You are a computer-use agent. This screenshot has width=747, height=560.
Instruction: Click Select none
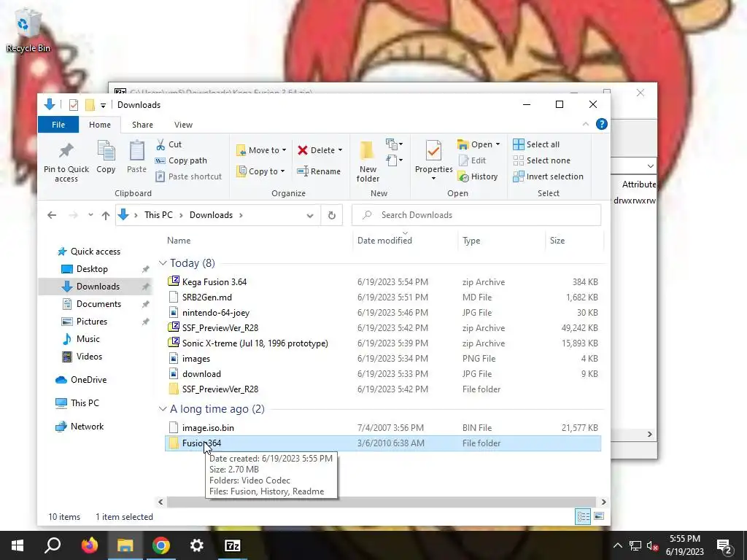542,160
